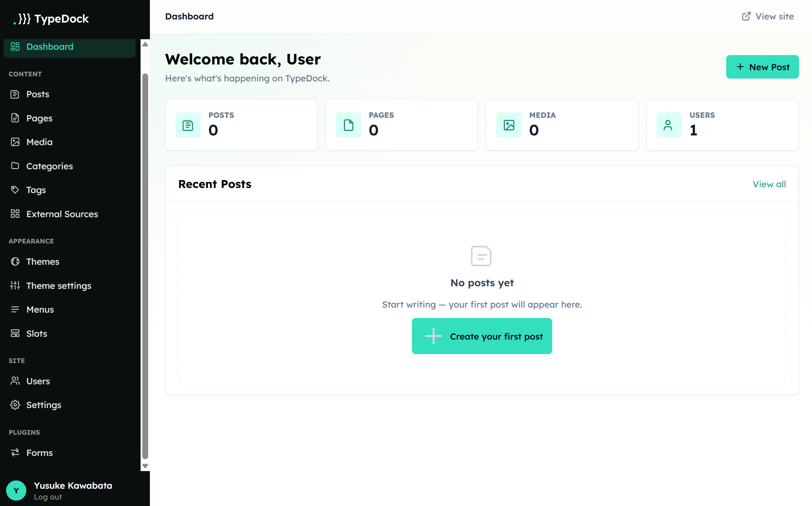Screen dimensions: 812x506
Task: Click the Forms arrows icon
Action: pos(15,453)
